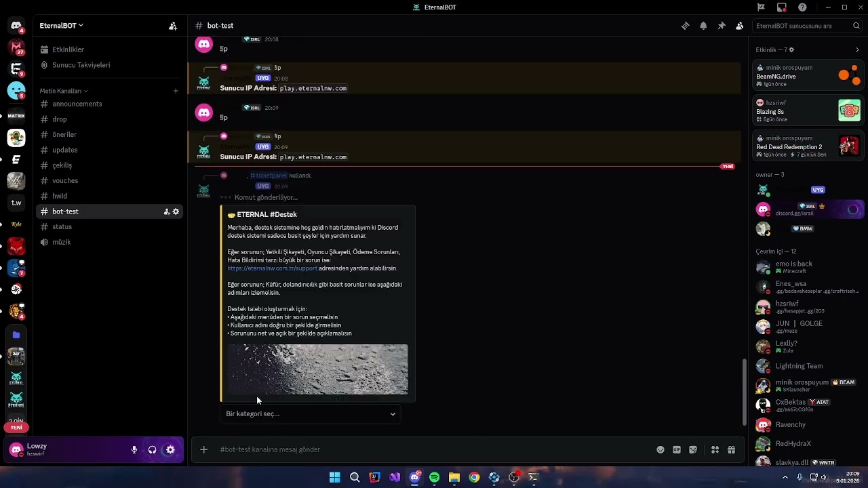This screenshot has height=488, width=868.
Task: Open the Threads icon in channel header
Action: (686, 26)
